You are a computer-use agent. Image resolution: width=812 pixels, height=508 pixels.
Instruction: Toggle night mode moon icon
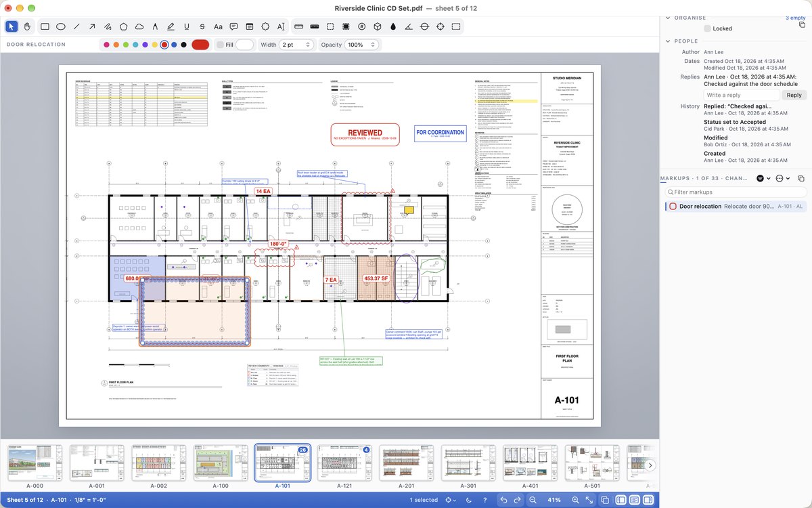[469, 500]
